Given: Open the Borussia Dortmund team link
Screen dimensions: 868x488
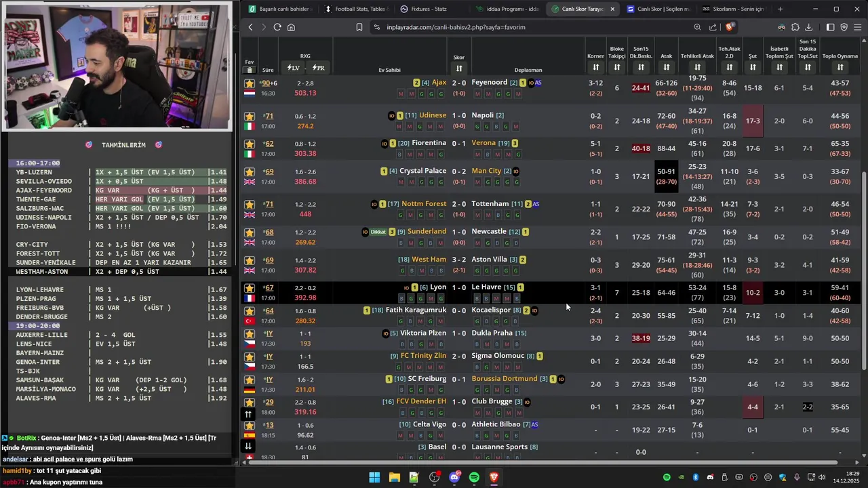Looking at the screenshot, I should (x=505, y=378).
